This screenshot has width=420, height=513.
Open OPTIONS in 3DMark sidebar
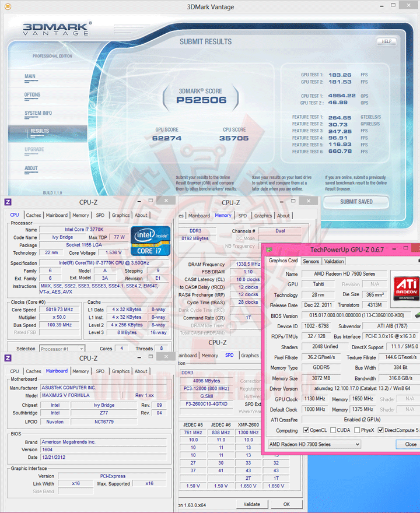click(x=32, y=95)
